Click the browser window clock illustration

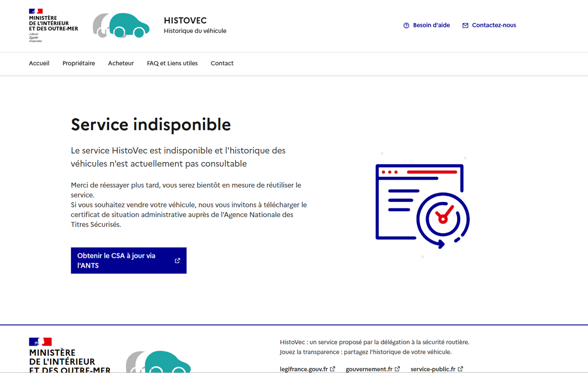point(422,204)
